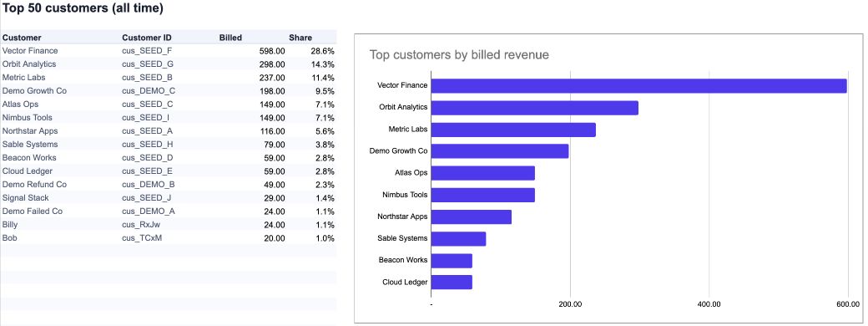The width and height of the screenshot is (868, 326).
Task: Select the 28.6% share cell
Action: tap(322, 50)
